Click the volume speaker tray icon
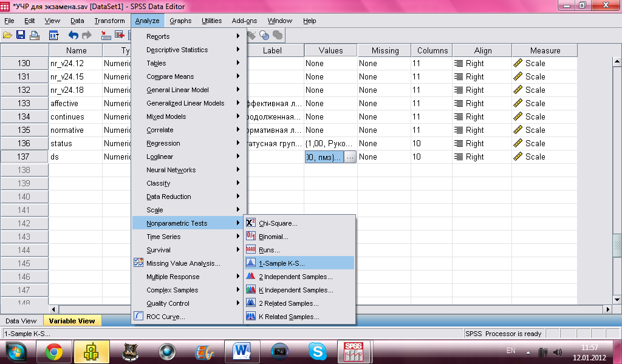622x364 pixels. click(558, 352)
